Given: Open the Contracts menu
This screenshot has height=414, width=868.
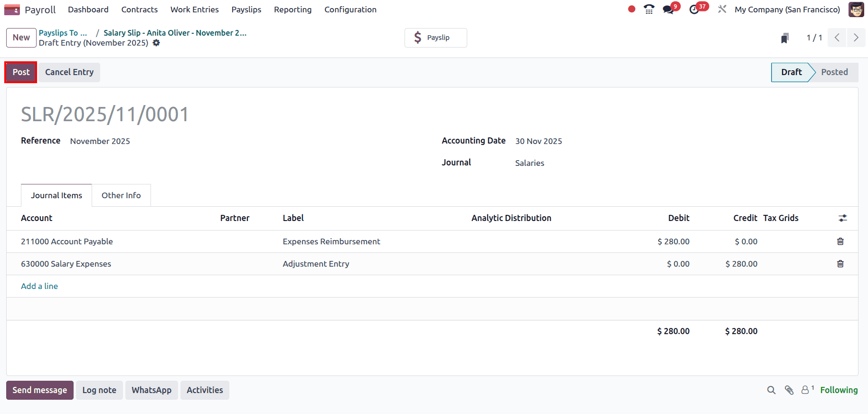Looking at the screenshot, I should pos(140,10).
